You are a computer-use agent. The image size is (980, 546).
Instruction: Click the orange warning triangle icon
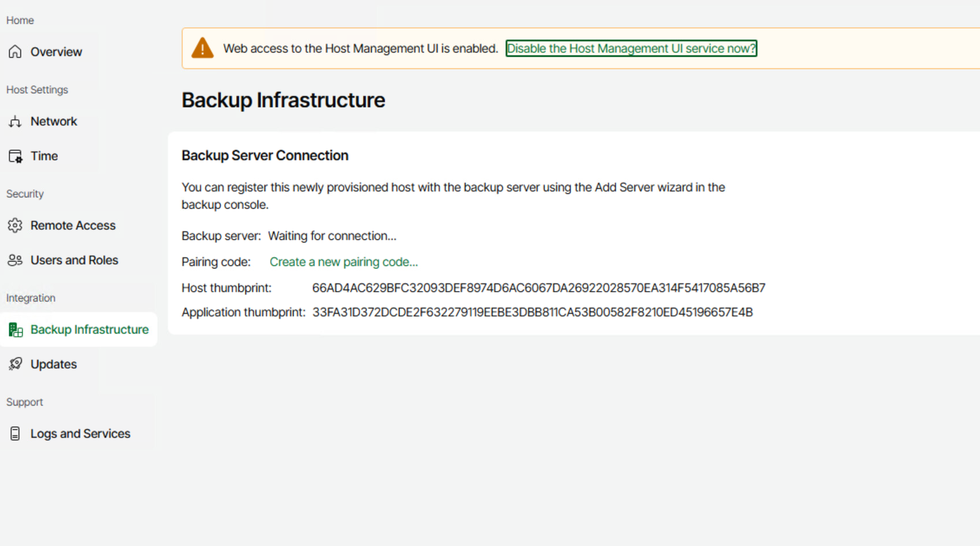(x=203, y=48)
